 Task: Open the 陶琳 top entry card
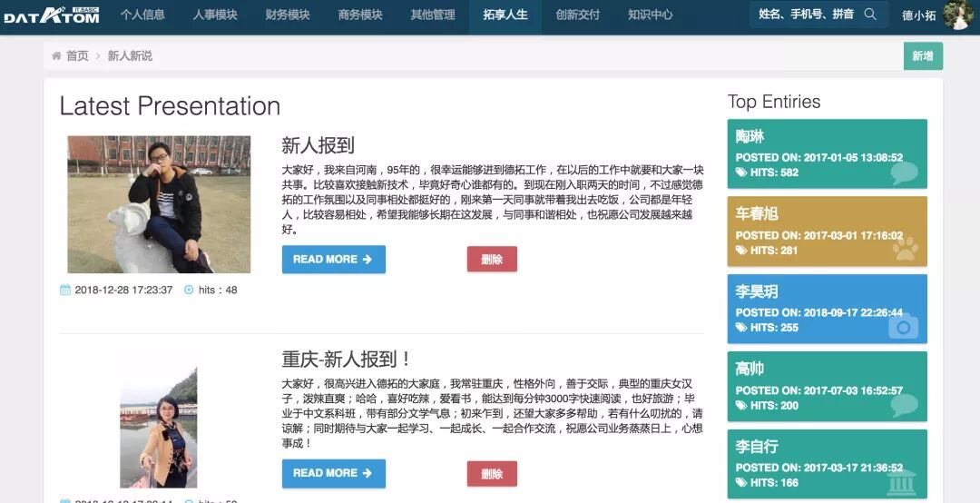click(x=827, y=154)
